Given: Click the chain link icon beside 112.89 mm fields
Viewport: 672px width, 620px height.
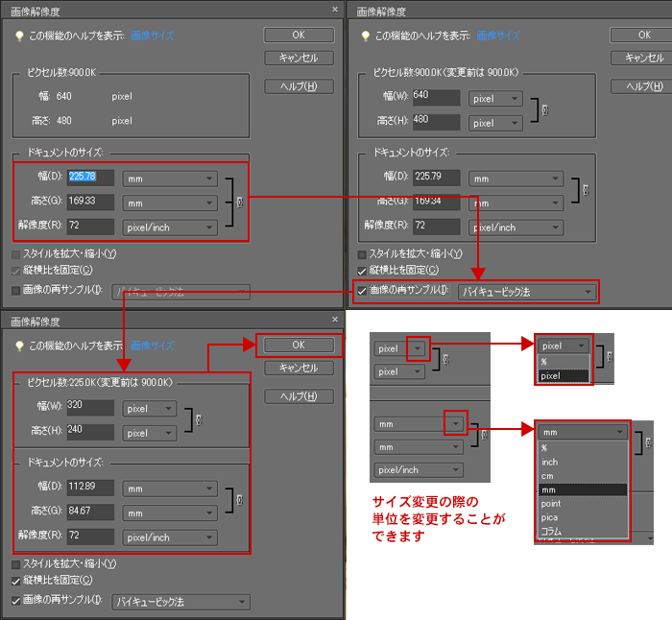Looking at the screenshot, I should pos(240,500).
